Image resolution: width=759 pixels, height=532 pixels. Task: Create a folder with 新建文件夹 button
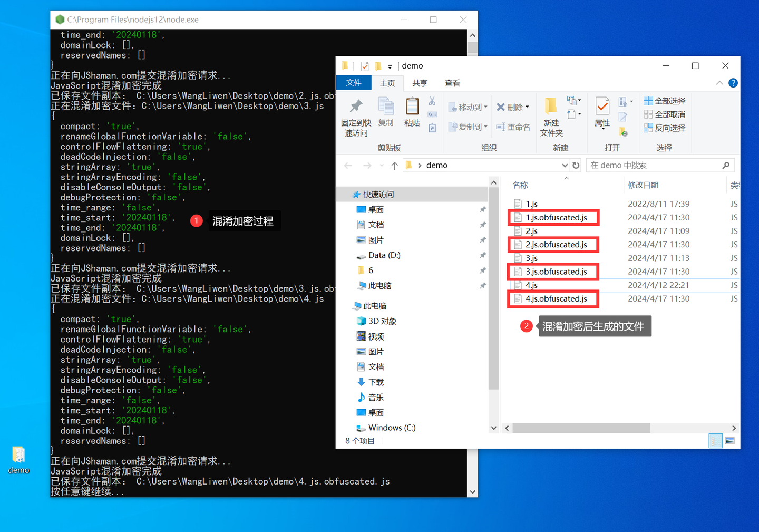click(x=551, y=117)
